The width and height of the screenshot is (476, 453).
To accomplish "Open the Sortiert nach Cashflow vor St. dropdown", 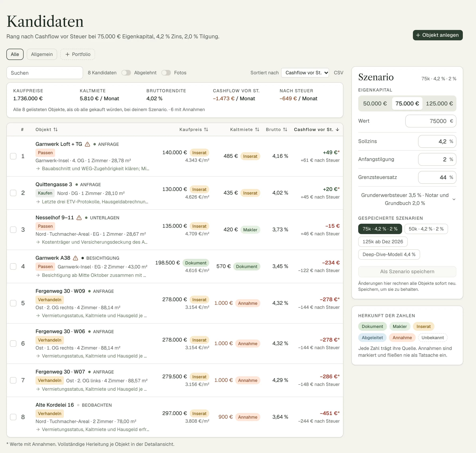I will coord(305,73).
